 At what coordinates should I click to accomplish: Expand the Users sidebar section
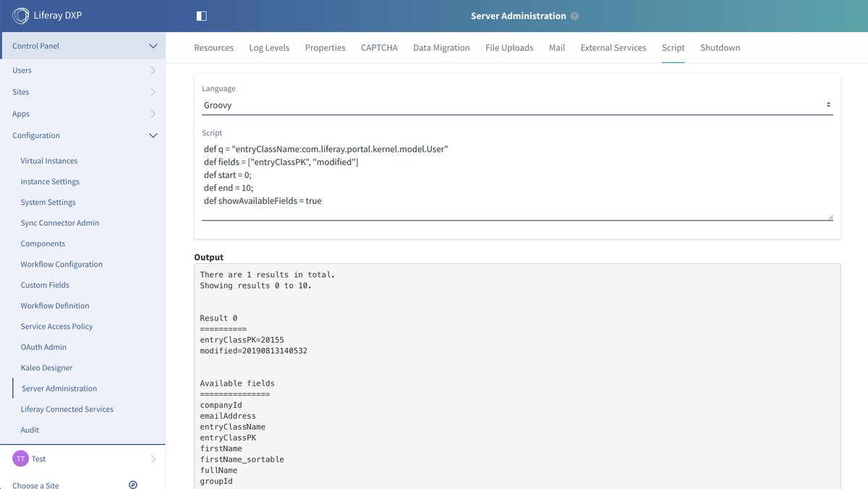click(x=152, y=70)
